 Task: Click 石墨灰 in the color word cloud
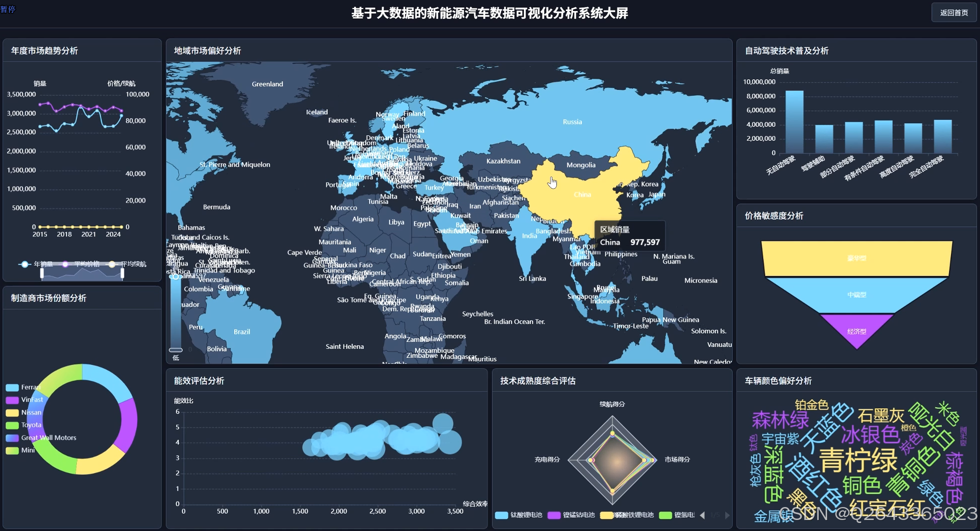pos(881,415)
